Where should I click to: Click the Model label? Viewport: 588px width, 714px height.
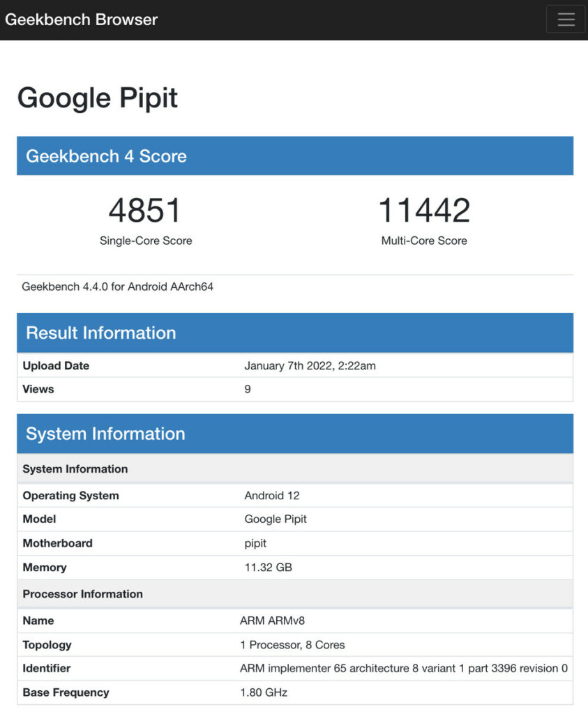click(x=39, y=519)
